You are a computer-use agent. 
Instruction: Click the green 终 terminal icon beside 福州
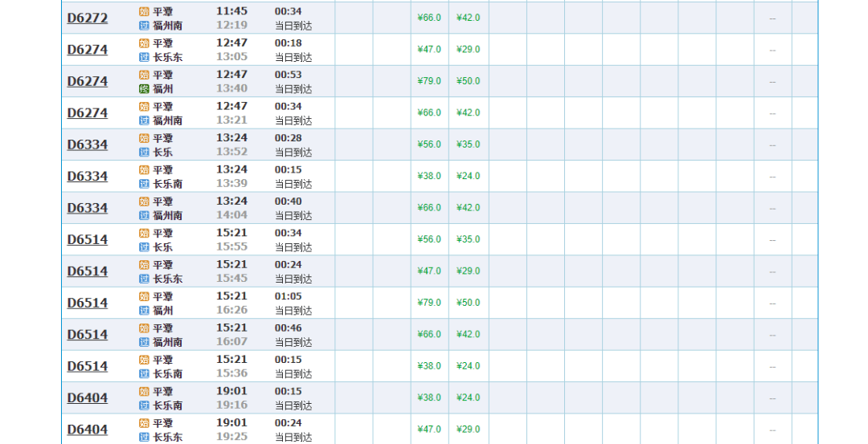144,89
